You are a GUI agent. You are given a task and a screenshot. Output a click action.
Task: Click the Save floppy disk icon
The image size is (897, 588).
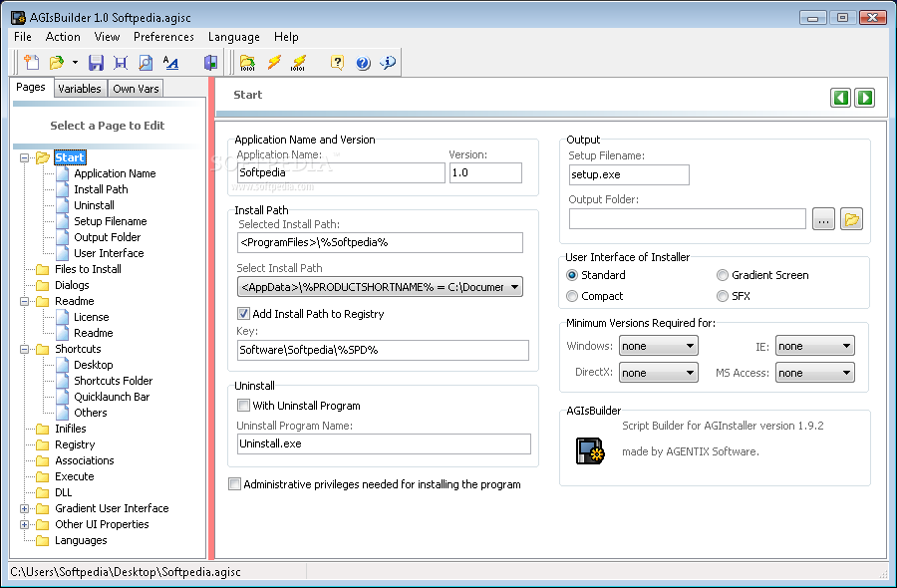pos(96,63)
